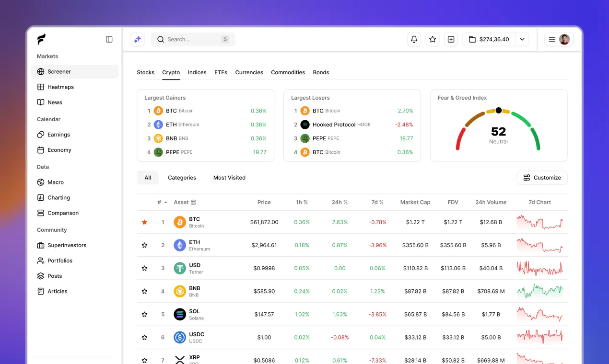Screen dimensions: 609x364
Task: Select the Categories filter
Action: [182, 178]
